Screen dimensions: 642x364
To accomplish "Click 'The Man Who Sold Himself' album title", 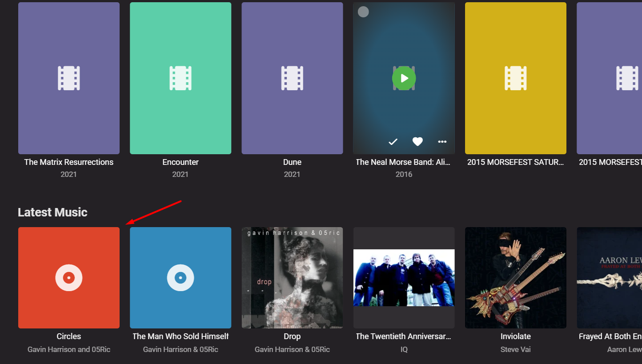I will (x=181, y=336).
